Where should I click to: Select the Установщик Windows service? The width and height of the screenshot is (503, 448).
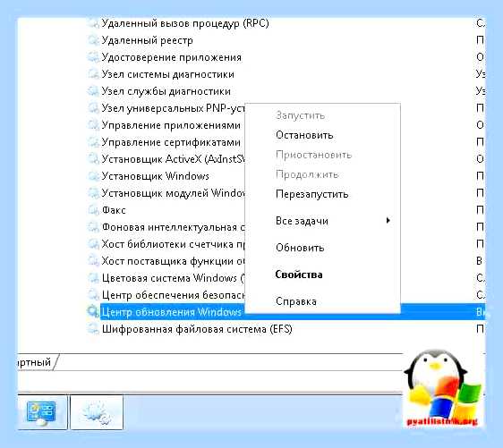tap(155, 176)
